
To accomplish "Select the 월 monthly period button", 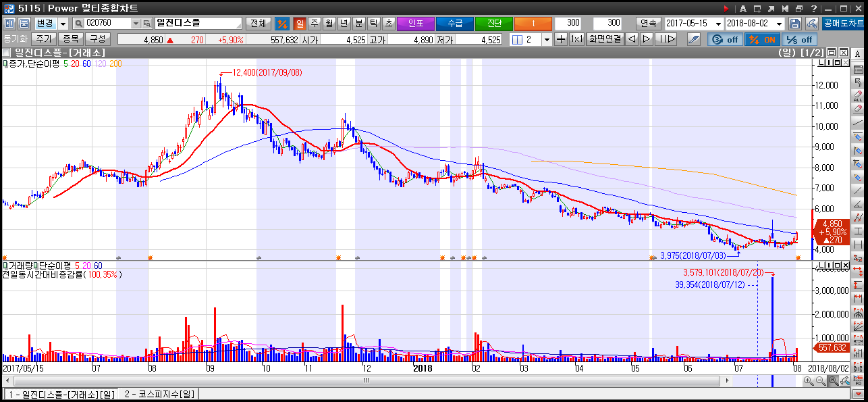I will click(329, 23).
